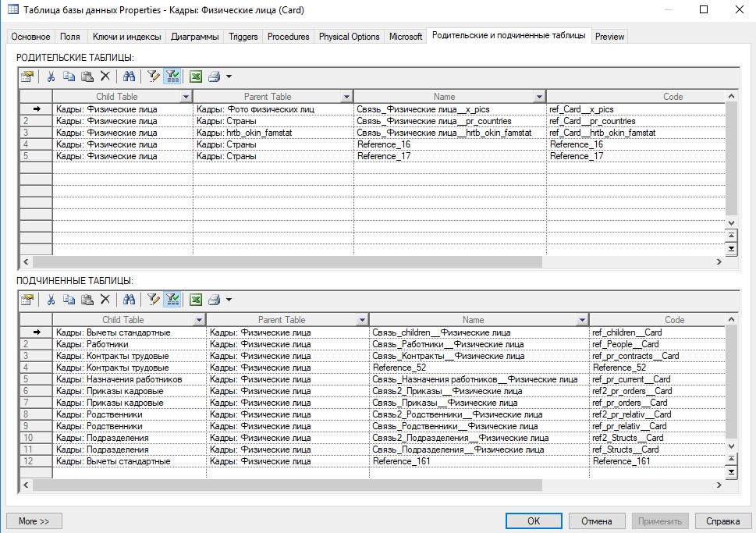Select the cell 'ref2_Structs__Card'

[657, 438]
